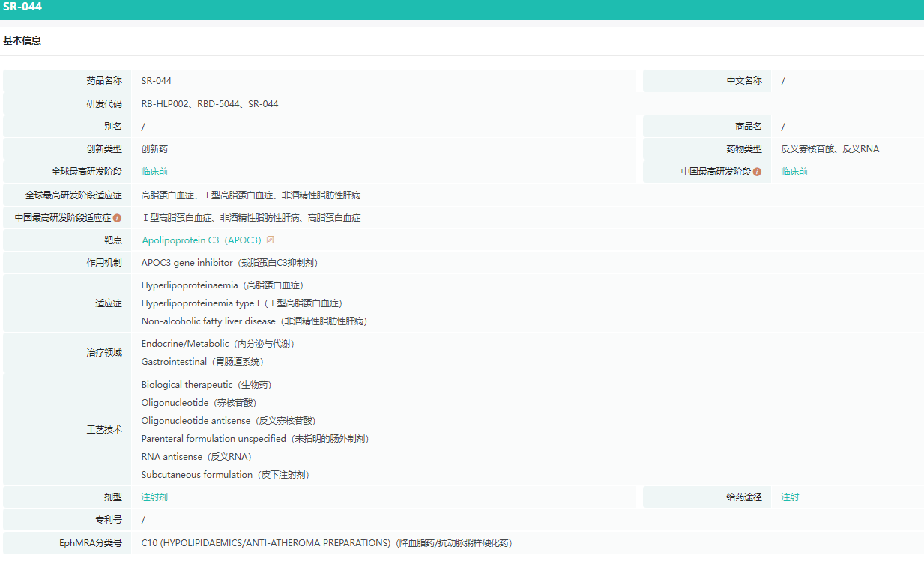The image size is (924, 561).
Task: Open the 注射 route of administration link
Action: point(790,497)
